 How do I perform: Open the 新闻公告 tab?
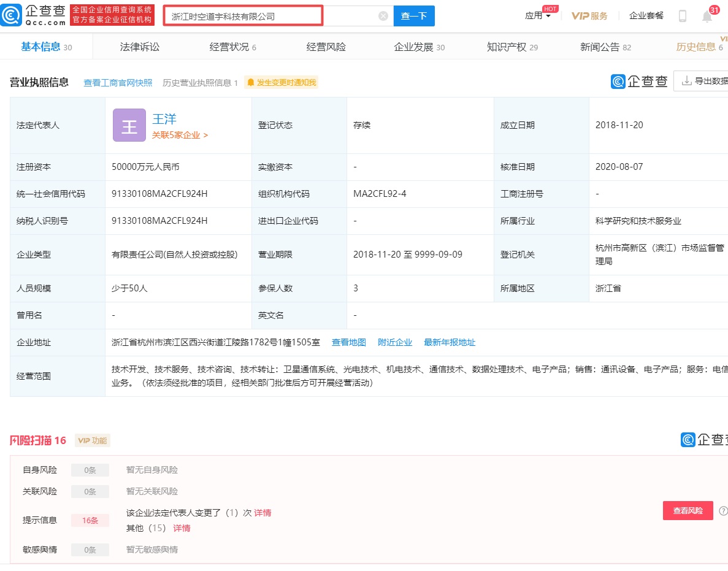(x=605, y=47)
